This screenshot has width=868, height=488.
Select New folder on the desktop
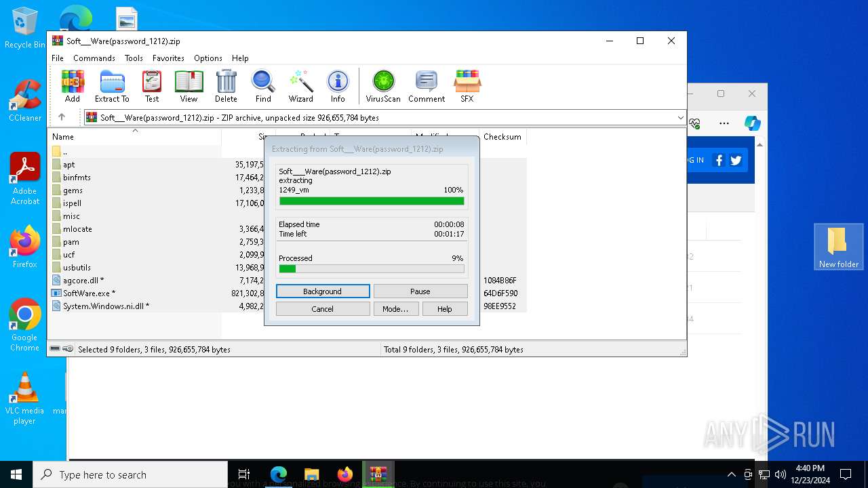click(x=839, y=247)
